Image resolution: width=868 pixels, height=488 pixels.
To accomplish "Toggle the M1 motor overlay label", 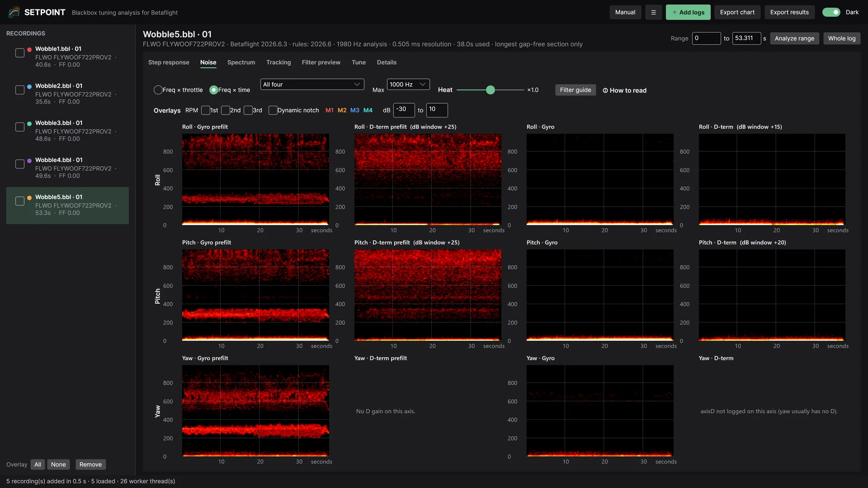I will tap(330, 110).
